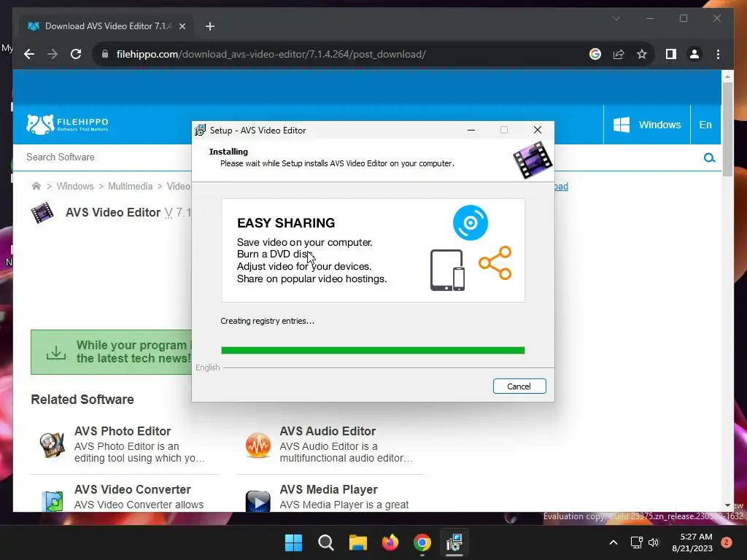Viewport: 747px width, 560px height.
Task: Click the Google icon in address bar
Action: (595, 54)
